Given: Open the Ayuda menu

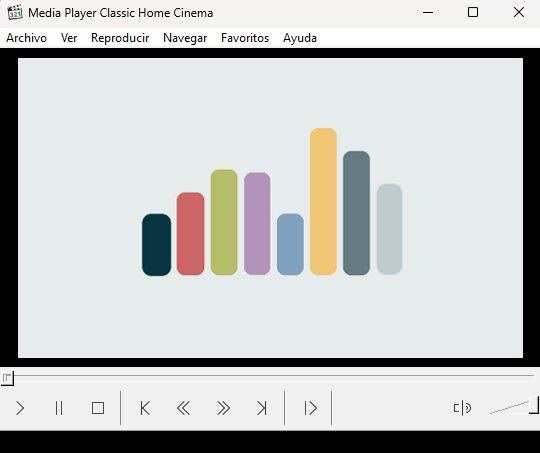Looking at the screenshot, I should (300, 38).
